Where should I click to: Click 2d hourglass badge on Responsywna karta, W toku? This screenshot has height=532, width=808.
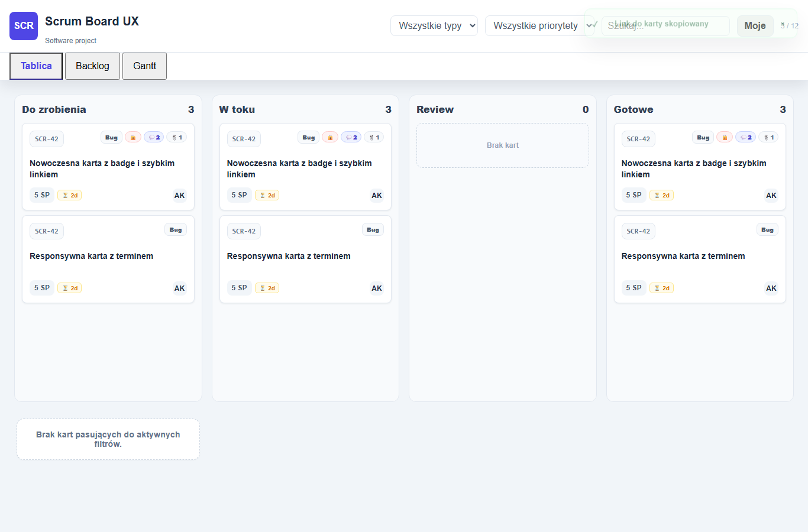(267, 288)
